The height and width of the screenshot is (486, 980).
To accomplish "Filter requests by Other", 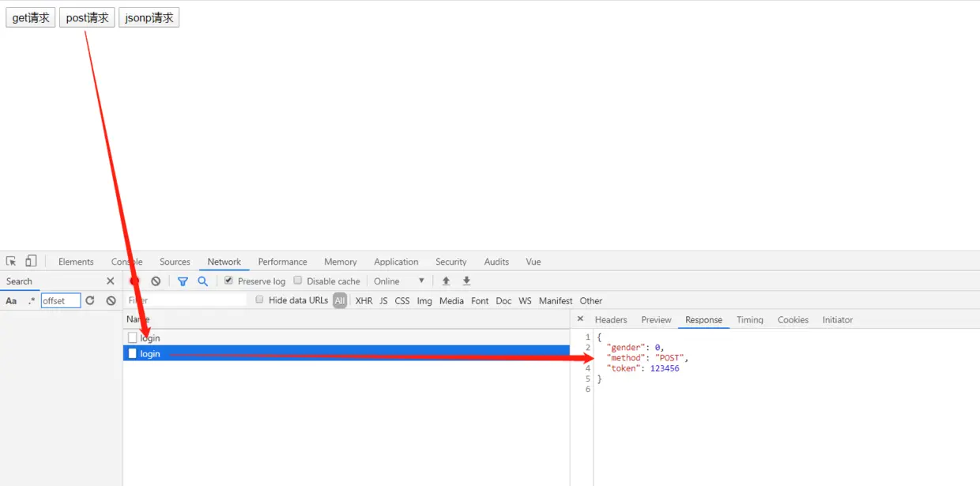I will pyautogui.click(x=591, y=301).
